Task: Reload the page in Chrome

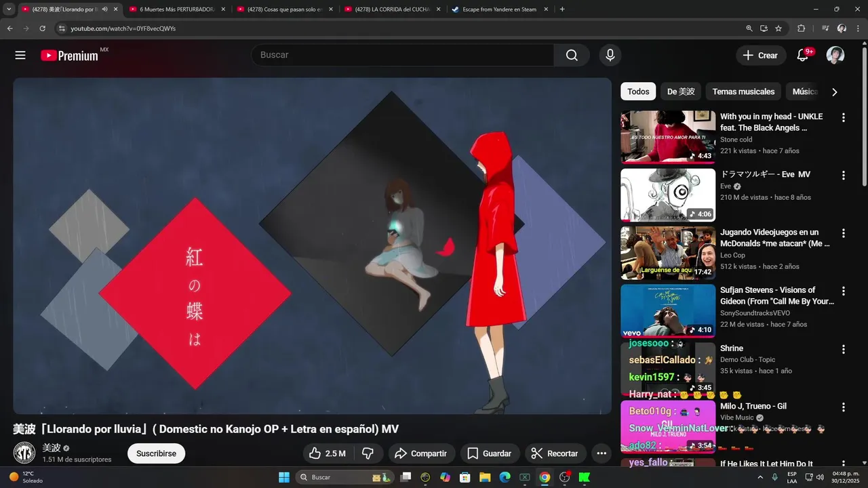Action: 42,28
